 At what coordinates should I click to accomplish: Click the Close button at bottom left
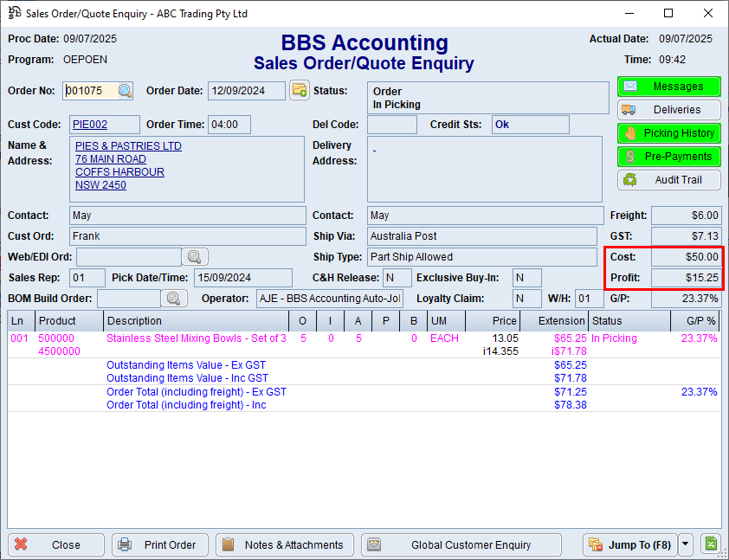click(x=56, y=544)
